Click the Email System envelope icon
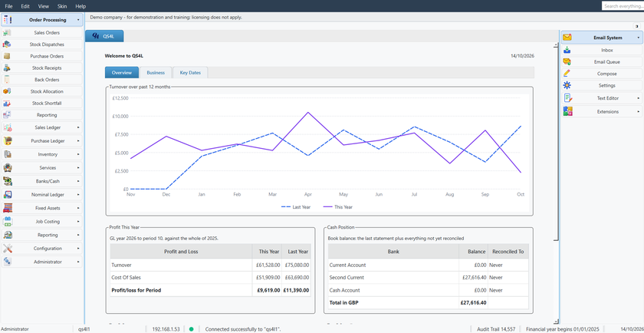Viewport: 644px width, 333px height. [567, 38]
